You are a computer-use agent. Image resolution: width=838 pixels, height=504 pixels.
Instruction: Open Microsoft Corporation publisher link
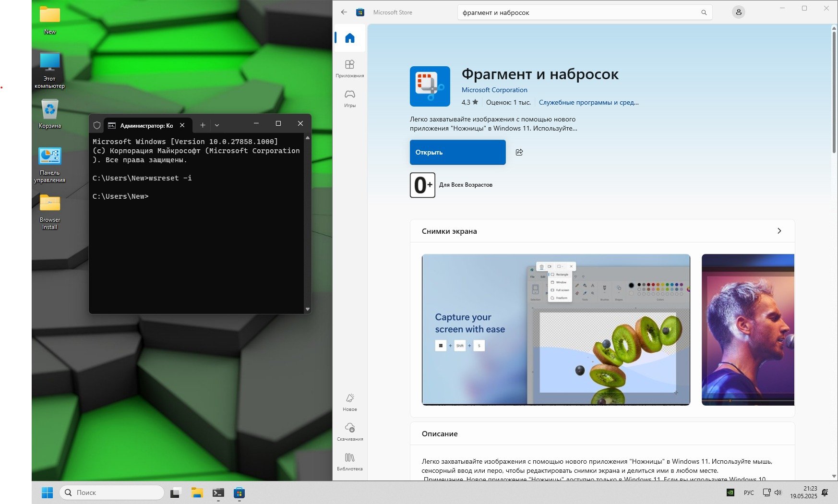click(494, 90)
